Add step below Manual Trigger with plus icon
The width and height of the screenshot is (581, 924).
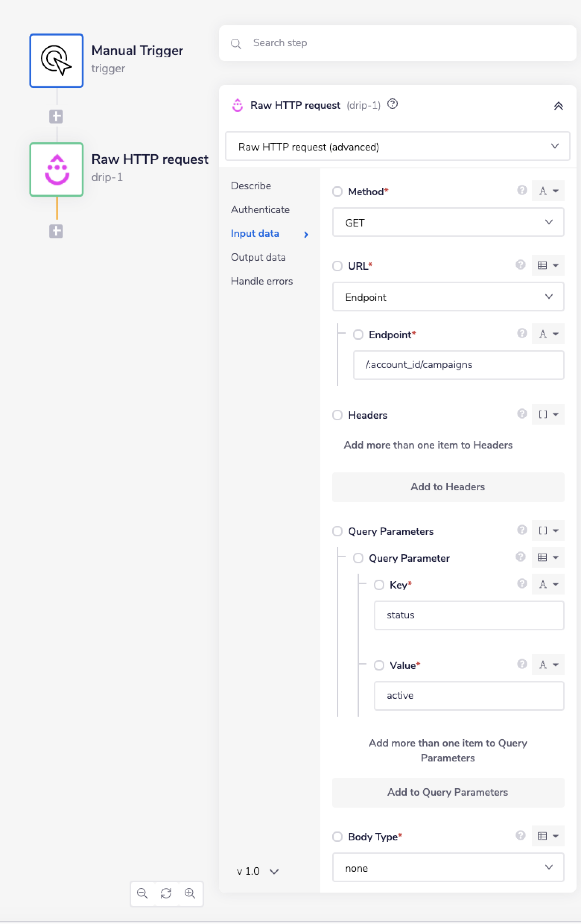[56, 116]
